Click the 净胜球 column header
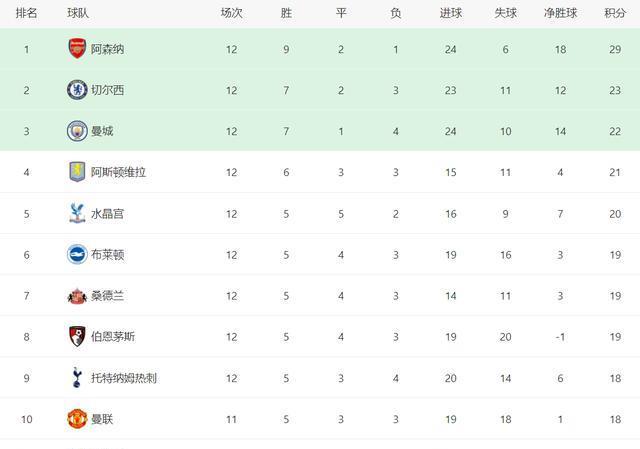The height and width of the screenshot is (449, 640). 561,13
